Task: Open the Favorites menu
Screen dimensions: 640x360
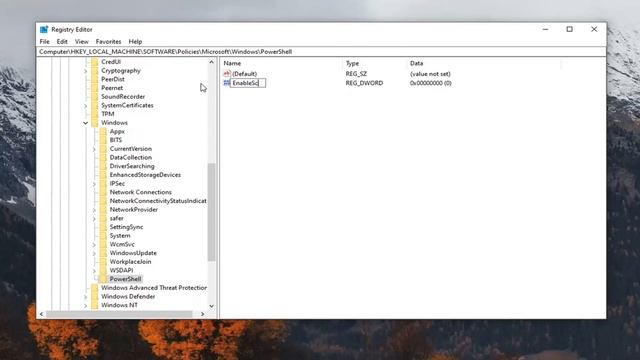Action: tap(109, 42)
